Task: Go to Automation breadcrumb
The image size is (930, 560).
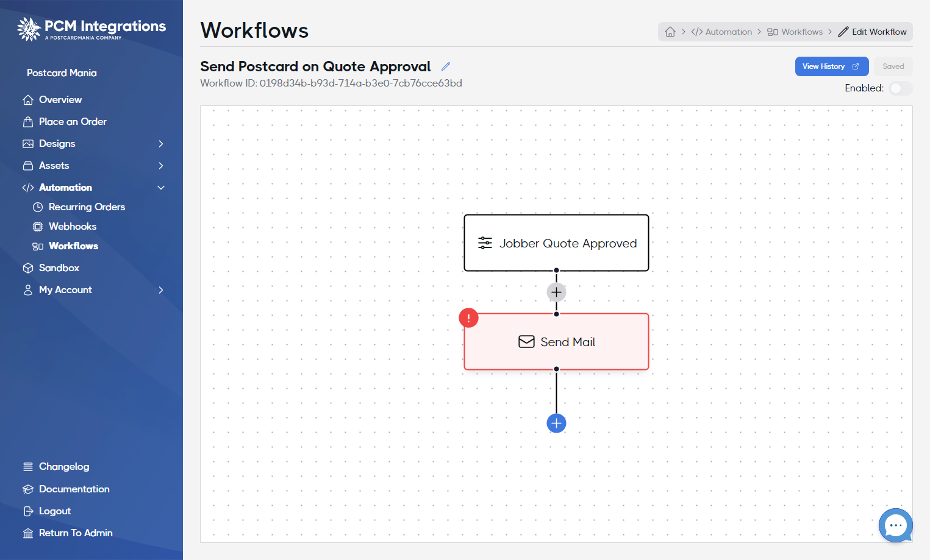Action: 721,32
